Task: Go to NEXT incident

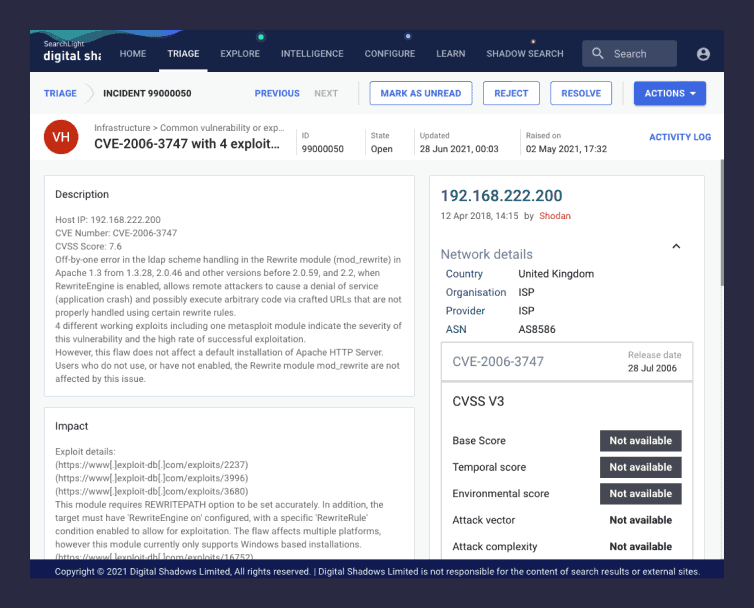Action: pos(326,93)
